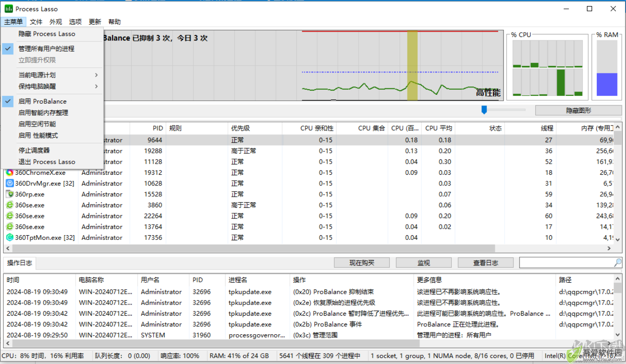Screen dimensions: 626x364
Task: Click the 360DrvMgr.exe process icon
Action: tap(9, 183)
